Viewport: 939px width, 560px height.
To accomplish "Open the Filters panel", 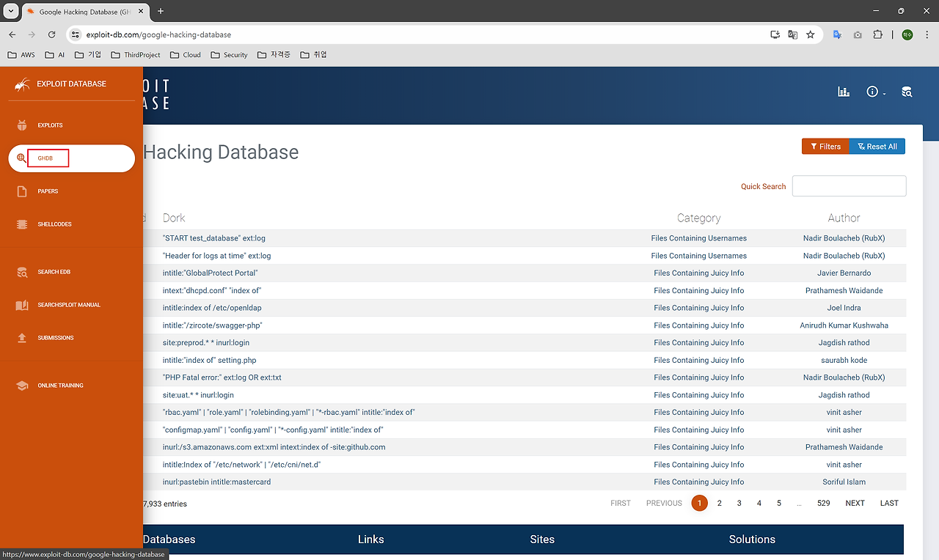I will pos(825,147).
